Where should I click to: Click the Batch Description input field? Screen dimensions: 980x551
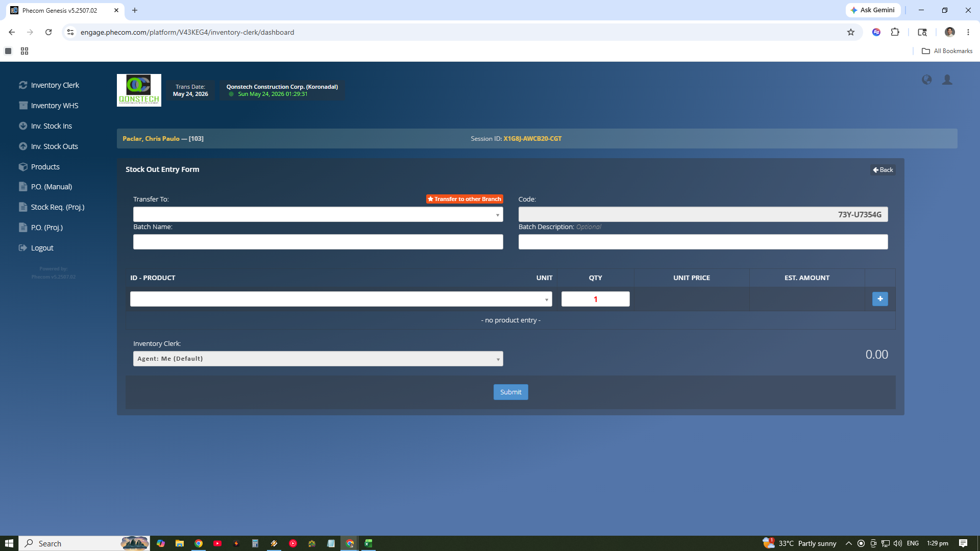[x=703, y=242]
